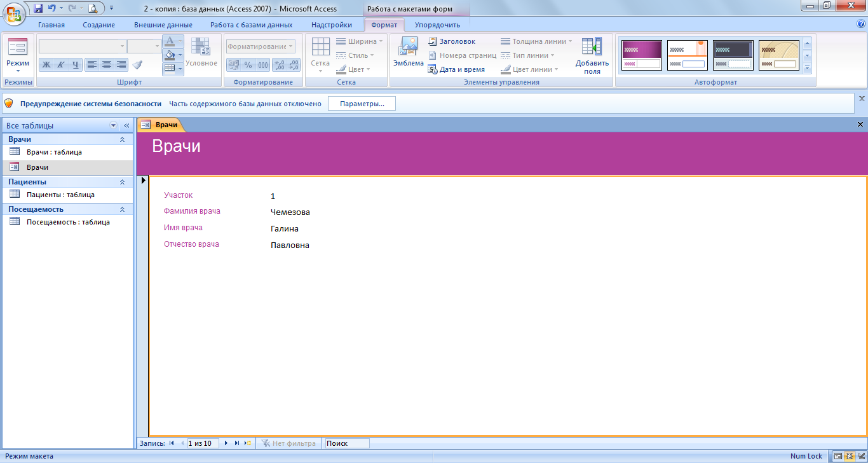
Task: Go to next record arrow
Action: [x=226, y=443]
